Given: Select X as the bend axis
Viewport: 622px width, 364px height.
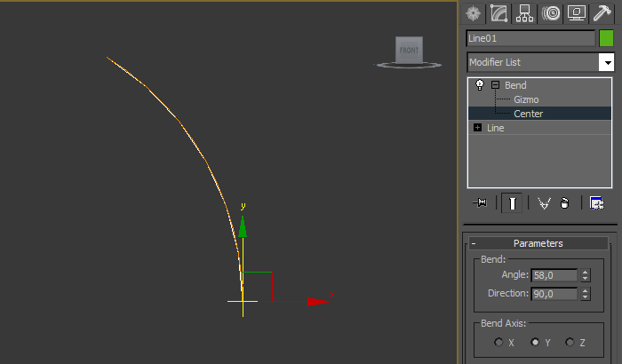Looking at the screenshot, I should point(499,342).
